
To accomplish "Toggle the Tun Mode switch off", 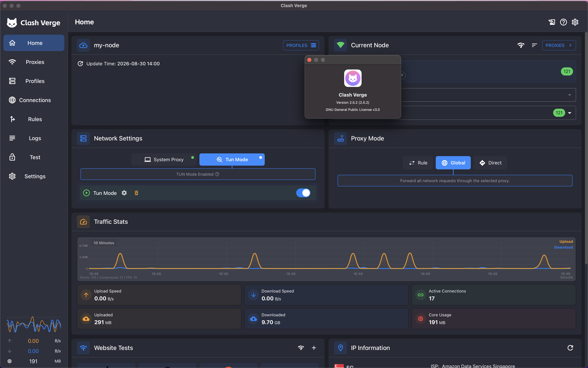I will point(303,193).
